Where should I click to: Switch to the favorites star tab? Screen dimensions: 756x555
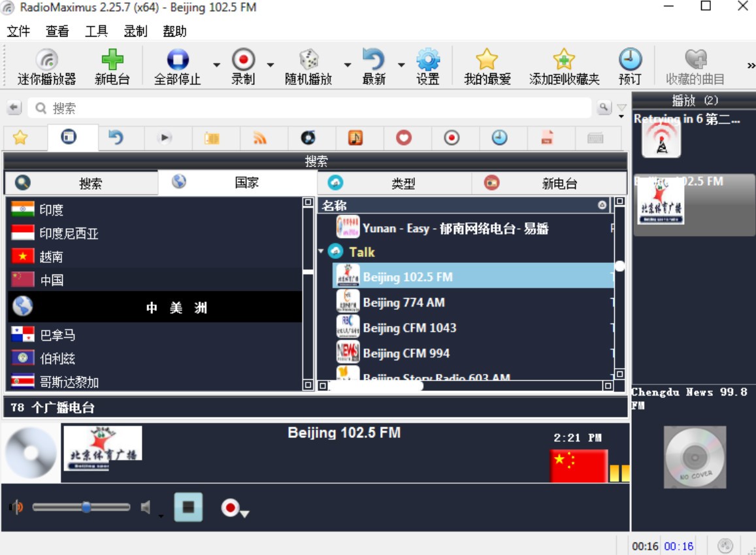pyautogui.click(x=20, y=138)
